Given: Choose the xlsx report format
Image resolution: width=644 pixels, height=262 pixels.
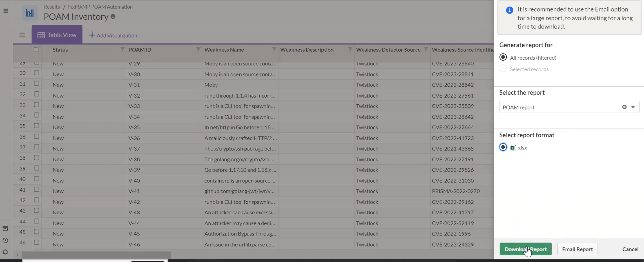Looking at the screenshot, I should click(x=503, y=147).
